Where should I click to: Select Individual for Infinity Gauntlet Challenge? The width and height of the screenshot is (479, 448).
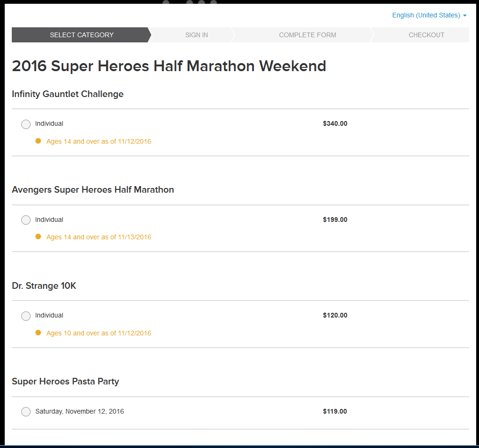26,124
